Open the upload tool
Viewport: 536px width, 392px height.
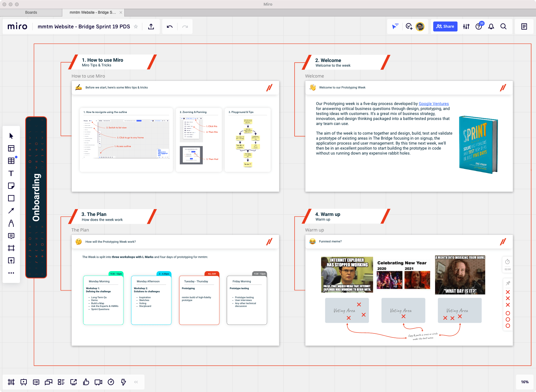click(11, 261)
